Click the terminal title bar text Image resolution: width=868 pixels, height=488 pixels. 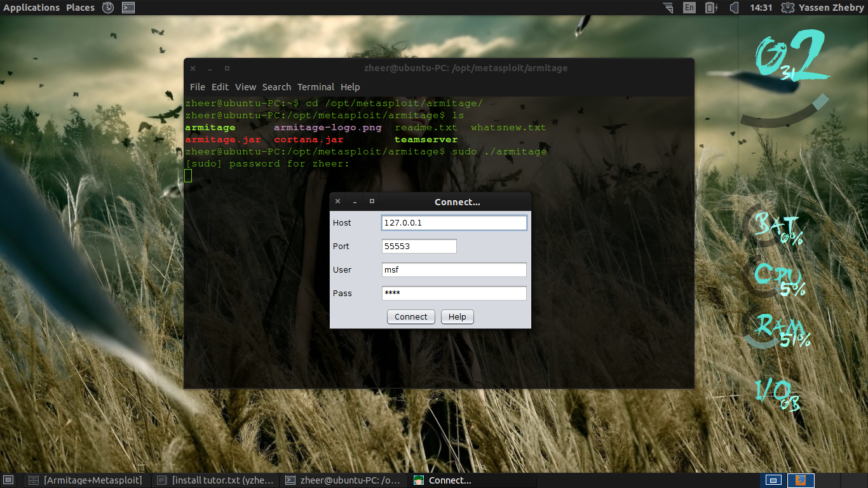coord(466,68)
